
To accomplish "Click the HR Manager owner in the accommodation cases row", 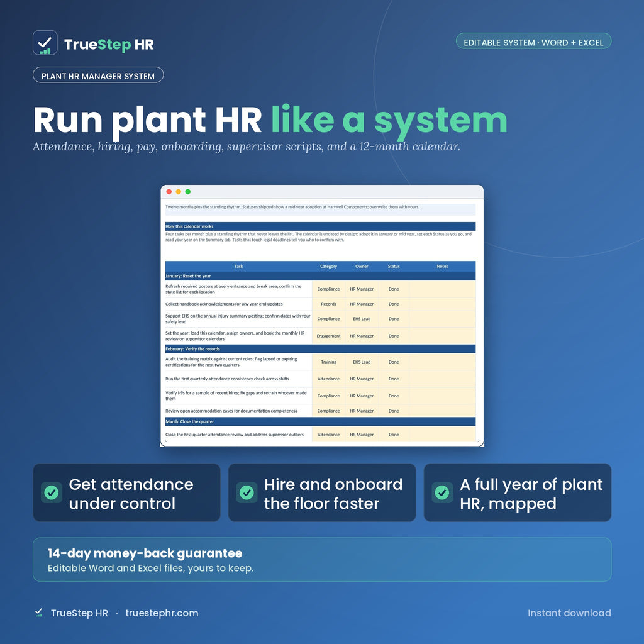I will pos(362,411).
